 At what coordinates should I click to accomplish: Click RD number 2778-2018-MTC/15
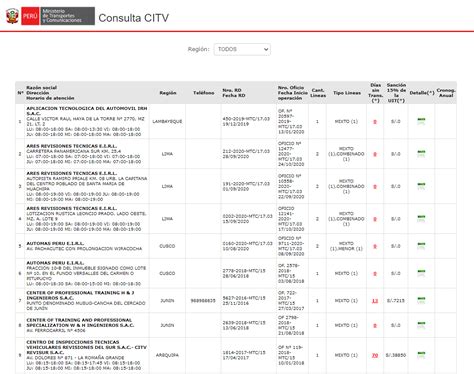(x=244, y=271)
